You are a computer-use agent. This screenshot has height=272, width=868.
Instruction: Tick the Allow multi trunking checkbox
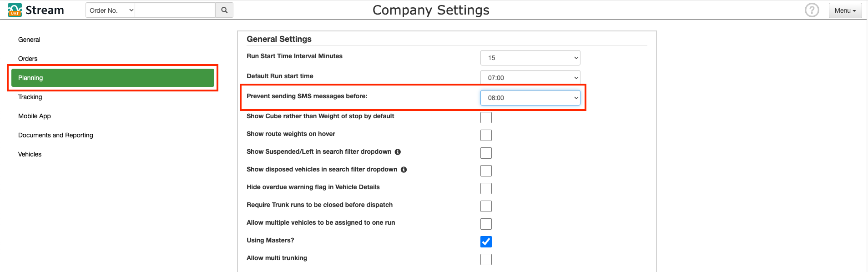click(x=486, y=259)
